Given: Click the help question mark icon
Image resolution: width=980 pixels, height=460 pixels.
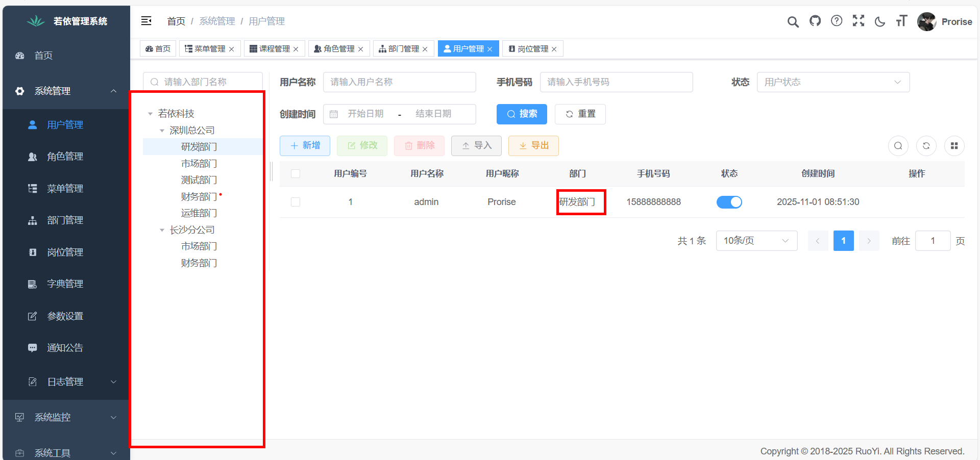Looking at the screenshot, I should click(837, 21).
